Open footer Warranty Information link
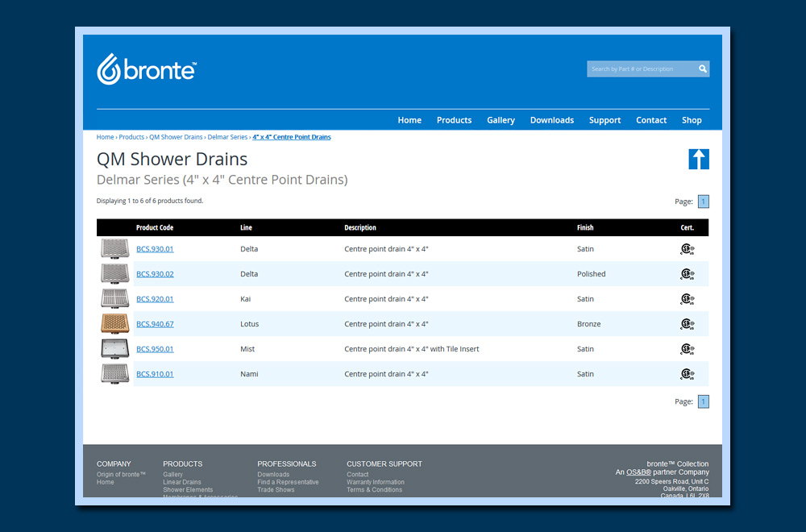 coord(376,482)
